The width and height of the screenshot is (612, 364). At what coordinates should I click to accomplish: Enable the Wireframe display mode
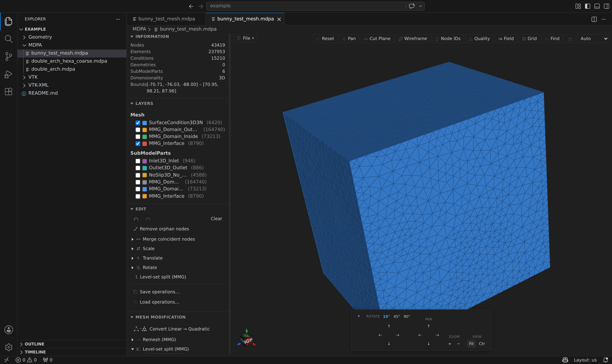click(413, 39)
